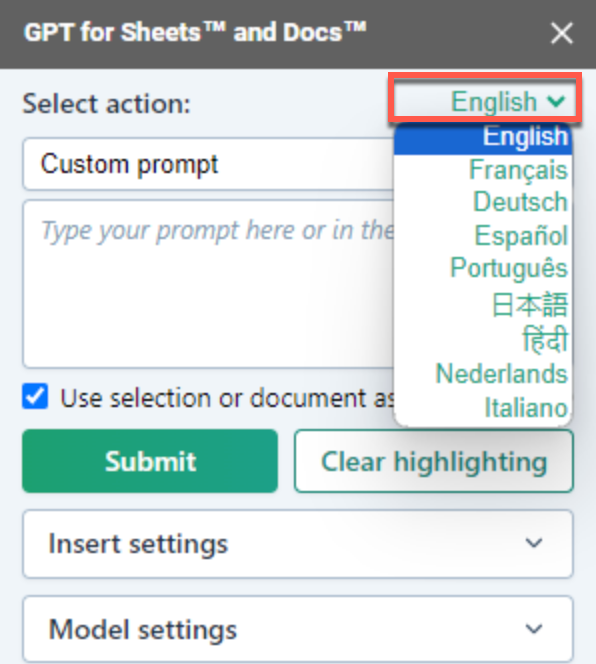Image resolution: width=596 pixels, height=664 pixels.
Task: Expand the Insert settings section
Action: coord(298,544)
